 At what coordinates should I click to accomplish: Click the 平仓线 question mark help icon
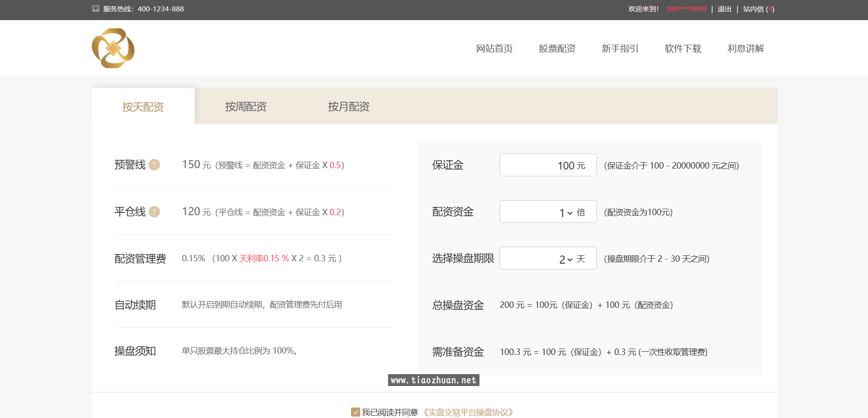pos(154,212)
